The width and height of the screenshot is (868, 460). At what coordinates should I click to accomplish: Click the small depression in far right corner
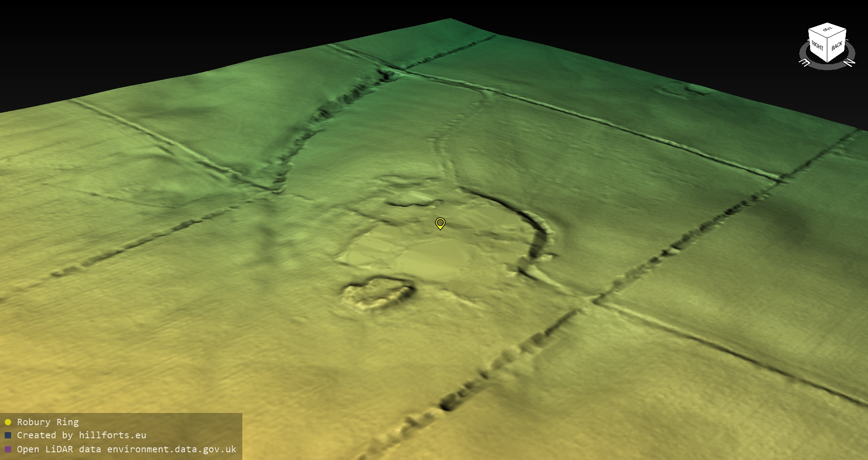(x=683, y=90)
